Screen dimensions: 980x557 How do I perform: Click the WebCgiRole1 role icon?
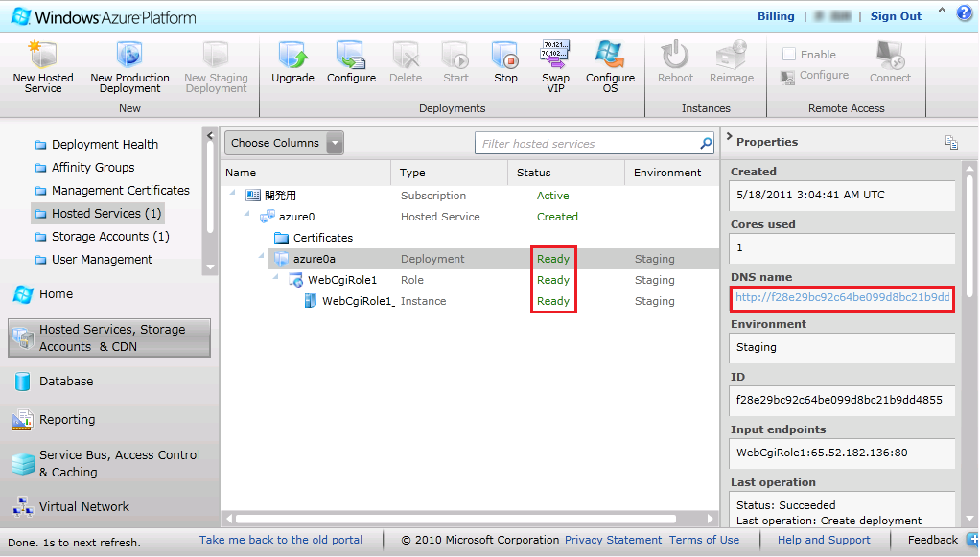pyautogui.click(x=295, y=280)
